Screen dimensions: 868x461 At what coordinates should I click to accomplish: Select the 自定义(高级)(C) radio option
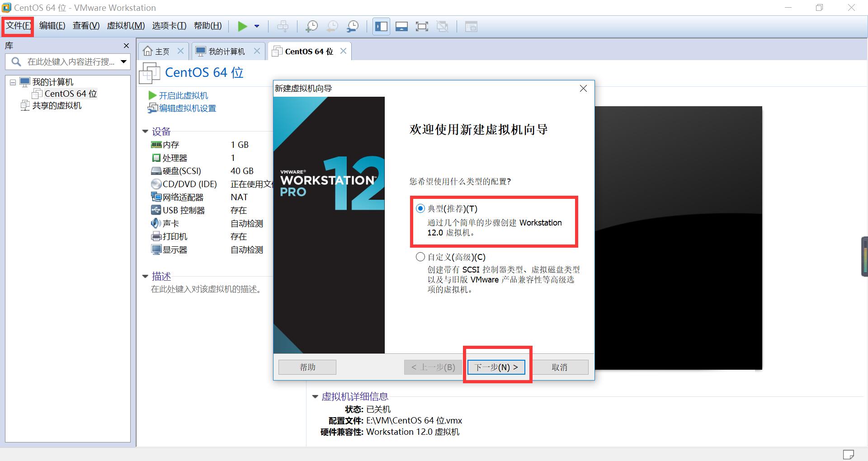(x=420, y=257)
